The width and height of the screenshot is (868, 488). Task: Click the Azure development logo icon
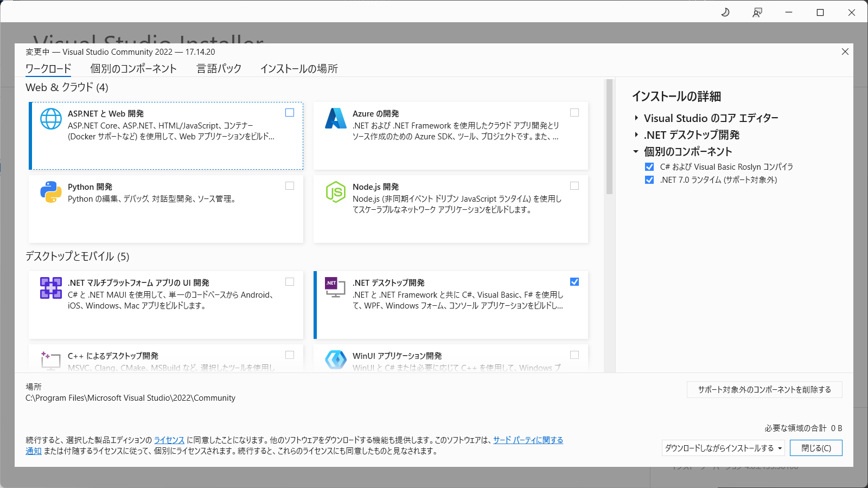(x=335, y=119)
